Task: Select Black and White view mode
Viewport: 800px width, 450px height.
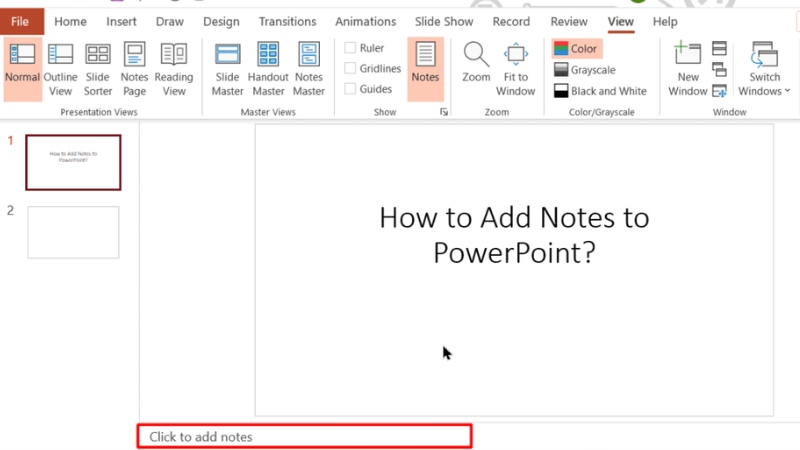Action: pos(601,91)
